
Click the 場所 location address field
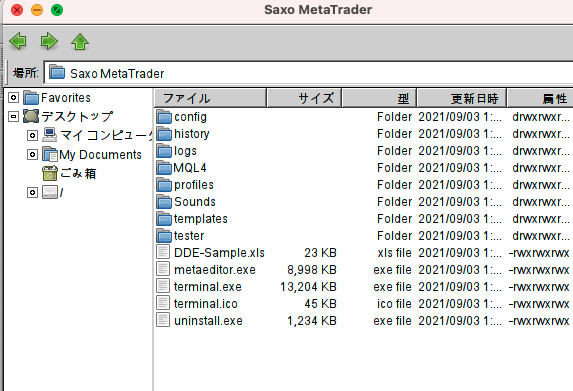(x=309, y=73)
